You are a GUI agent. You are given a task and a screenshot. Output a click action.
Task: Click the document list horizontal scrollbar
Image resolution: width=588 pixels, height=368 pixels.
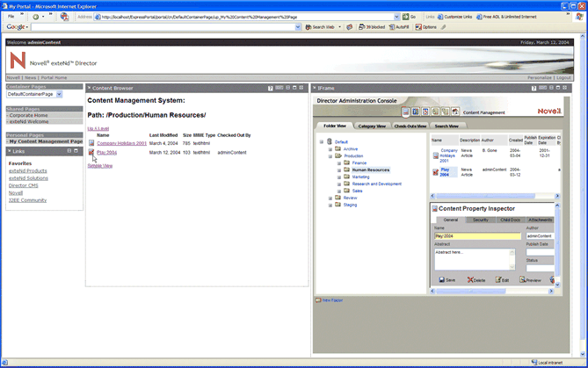coord(495,196)
